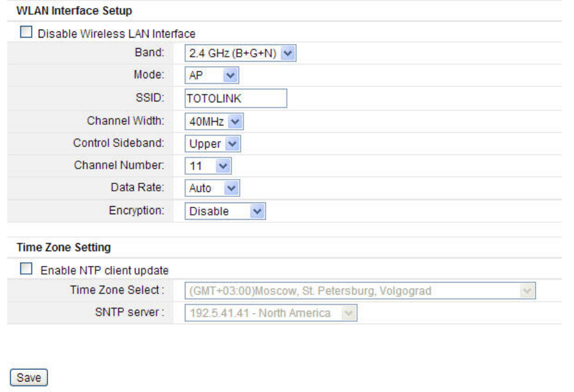The height and width of the screenshot is (392, 574).
Task: Expand the Data Rate dropdown set to Auto
Action: (x=212, y=188)
